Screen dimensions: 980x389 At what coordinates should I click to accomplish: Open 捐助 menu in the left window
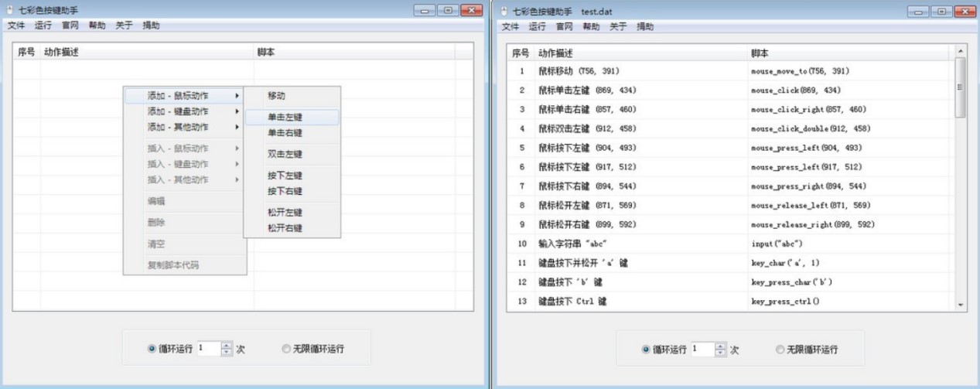pos(151,26)
